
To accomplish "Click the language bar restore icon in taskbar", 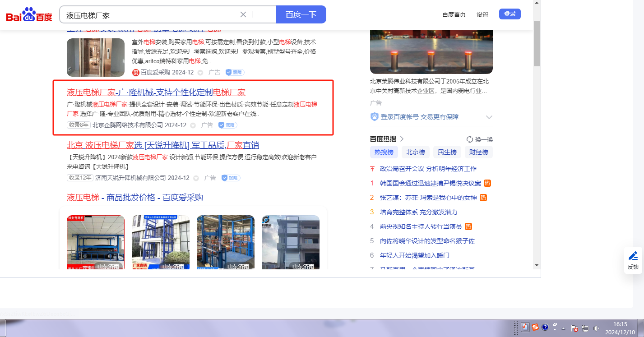I will point(555,324).
